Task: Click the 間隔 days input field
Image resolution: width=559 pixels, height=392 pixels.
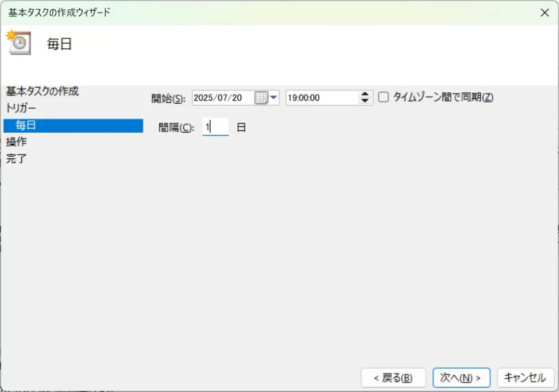Action: (215, 127)
